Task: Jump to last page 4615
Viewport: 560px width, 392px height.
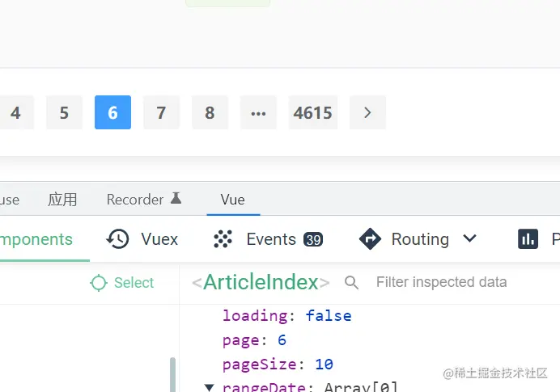Action: 312,113
